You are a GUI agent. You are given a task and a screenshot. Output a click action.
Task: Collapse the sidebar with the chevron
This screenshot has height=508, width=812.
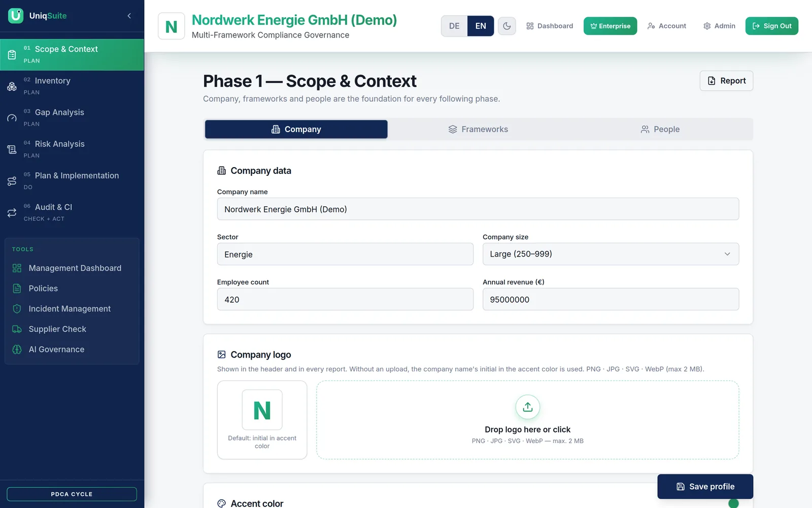pos(129,16)
